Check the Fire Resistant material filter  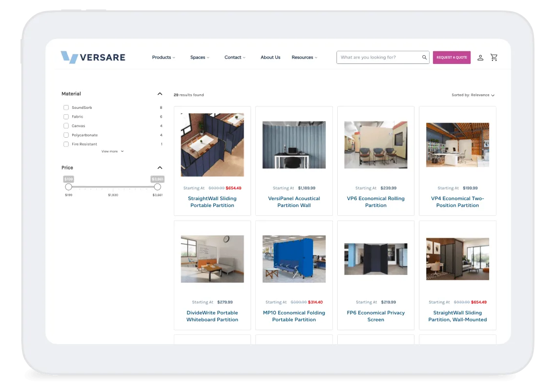pyautogui.click(x=66, y=144)
